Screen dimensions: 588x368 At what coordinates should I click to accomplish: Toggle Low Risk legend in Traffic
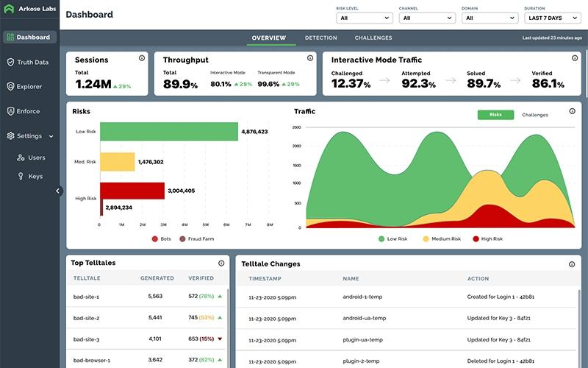coord(392,238)
